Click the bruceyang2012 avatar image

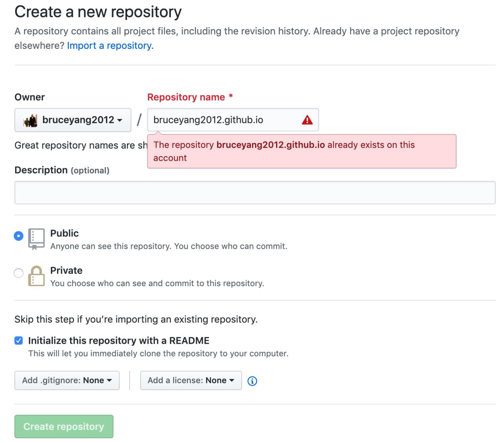[30, 120]
